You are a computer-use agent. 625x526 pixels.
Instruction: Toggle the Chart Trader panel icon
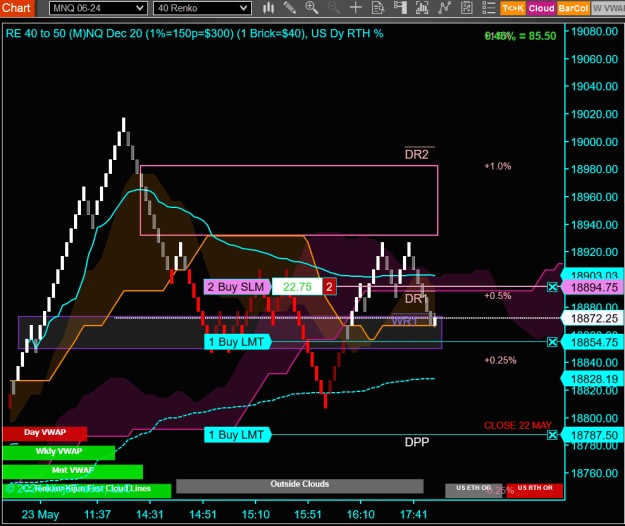coord(400,8)
